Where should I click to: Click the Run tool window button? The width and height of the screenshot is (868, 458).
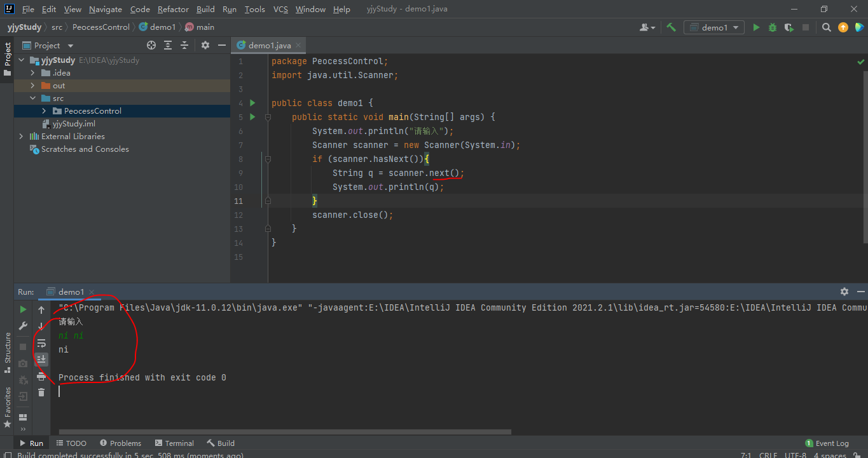click(x=31, y=443)
